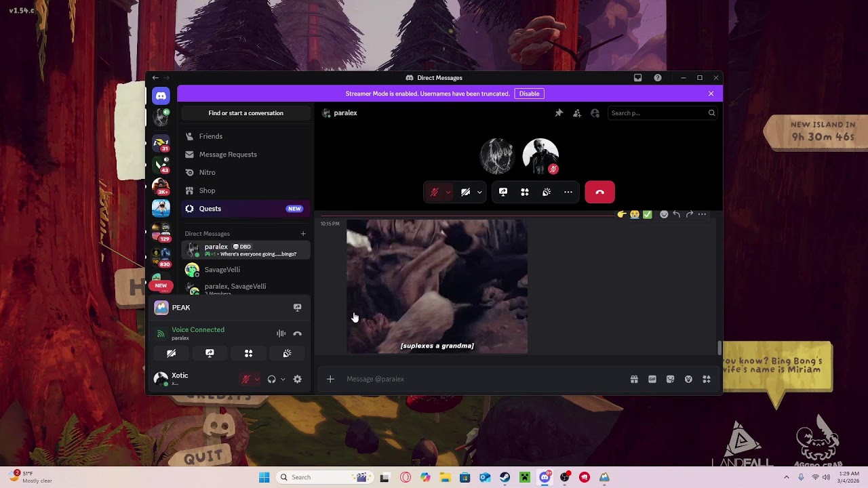Open the Shop page

245,190
